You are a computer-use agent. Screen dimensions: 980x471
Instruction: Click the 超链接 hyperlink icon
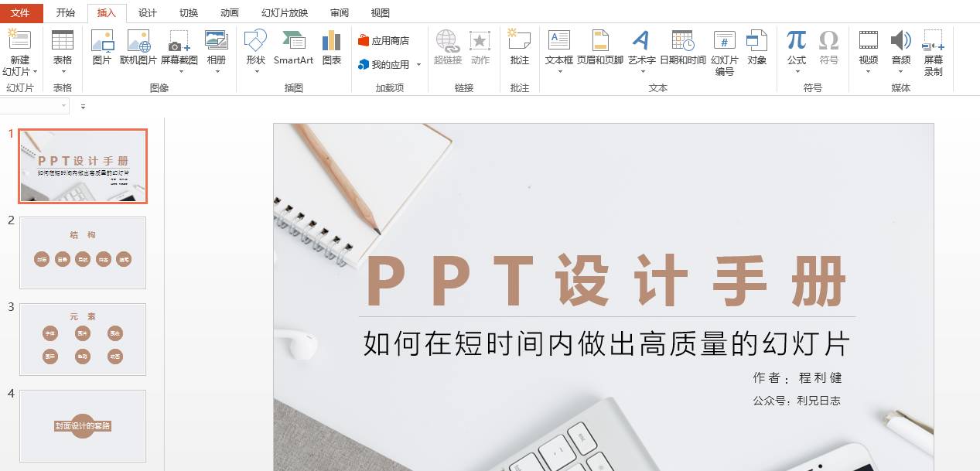pos(447,40)
